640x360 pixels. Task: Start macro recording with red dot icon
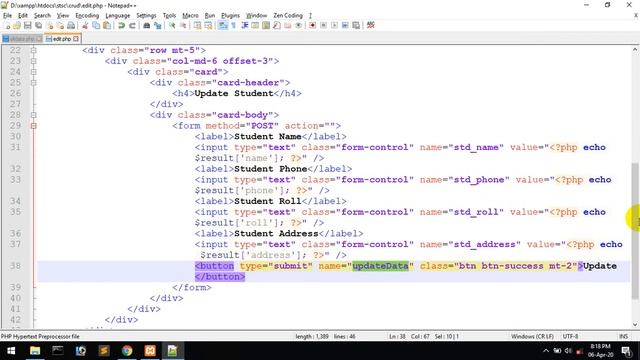click(313, 25)
